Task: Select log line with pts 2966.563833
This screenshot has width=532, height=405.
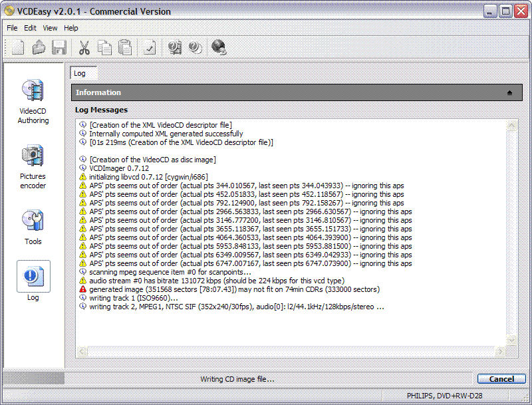Action: (x=251, y=211)
